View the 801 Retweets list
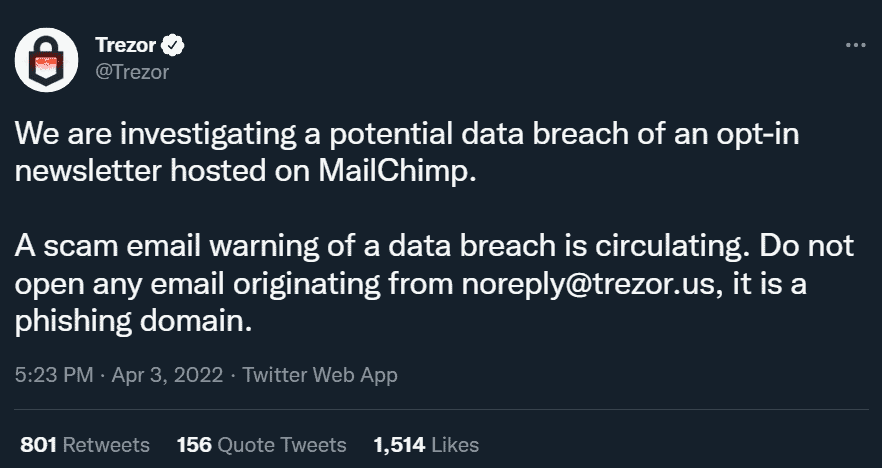Image resolution: width=882 pixels, height=468 pixels. pos(85,445)
